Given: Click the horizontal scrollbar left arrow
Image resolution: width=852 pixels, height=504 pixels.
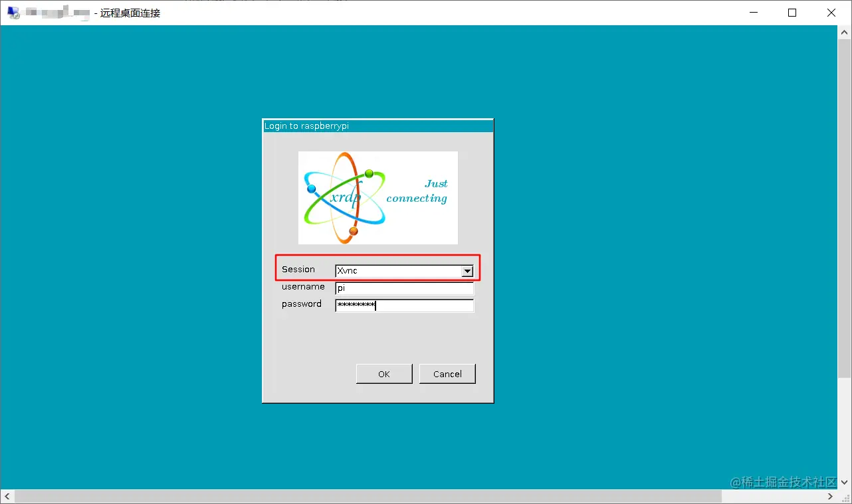Looking at the screenshot, I should coord(7,497).
